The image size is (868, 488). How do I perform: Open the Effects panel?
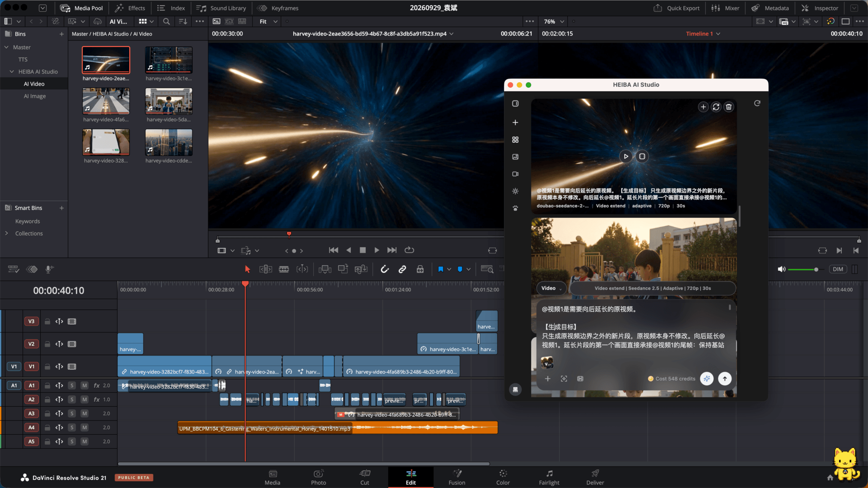130,8
